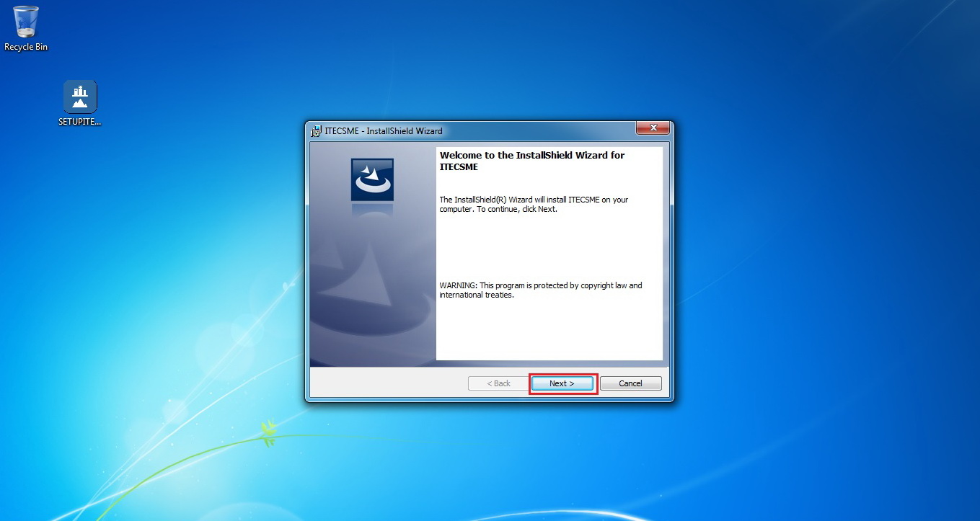Click the 'ITECSME - InstallShield Wizard' title text
The image size is (980, 521).
384,131
